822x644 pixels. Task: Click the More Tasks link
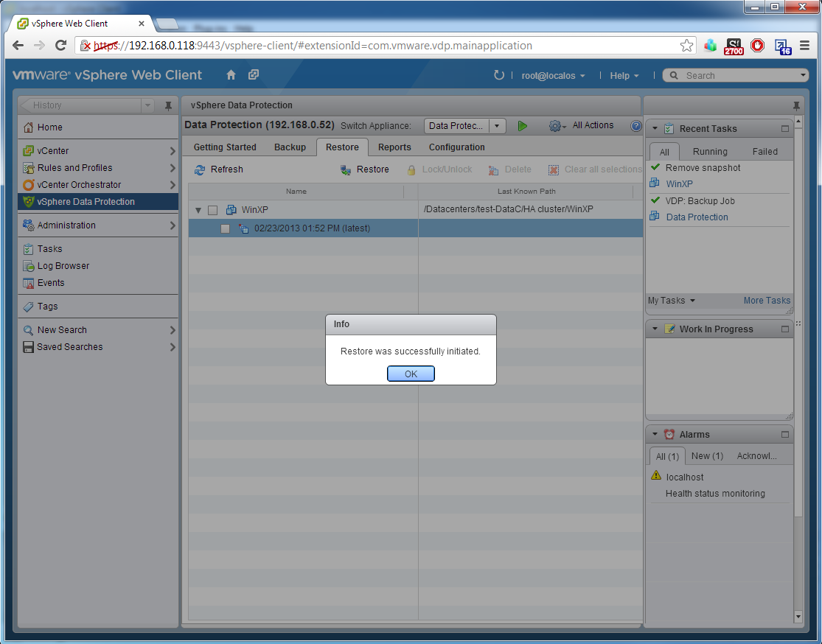coord(767,301)
